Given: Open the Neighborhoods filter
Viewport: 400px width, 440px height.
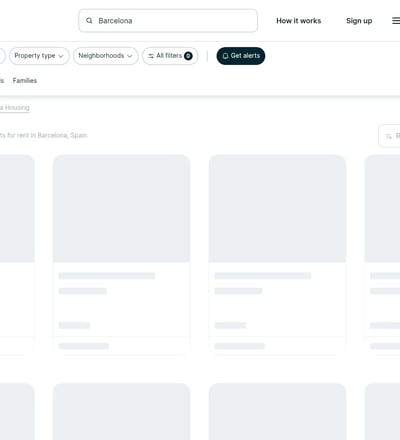Looking at the screenshot, I should coord(106,56).
